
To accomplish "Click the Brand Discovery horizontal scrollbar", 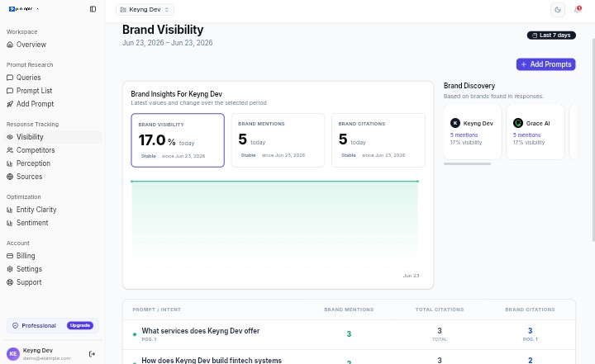I will (x=467, y=163).
